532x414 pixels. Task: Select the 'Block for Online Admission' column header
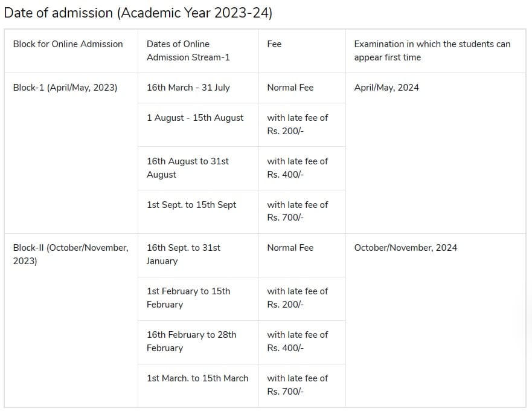point(68,44)
